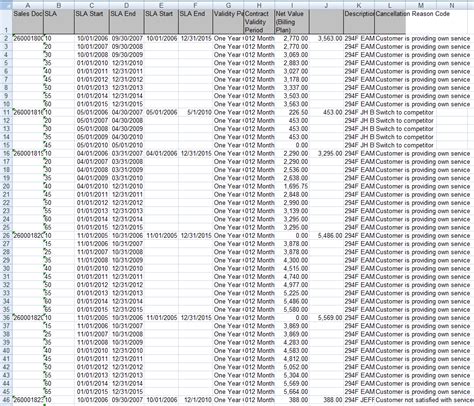Select the cell showing 4,300.00
This screenshot has height=406, width=474.
pos(292,260)
